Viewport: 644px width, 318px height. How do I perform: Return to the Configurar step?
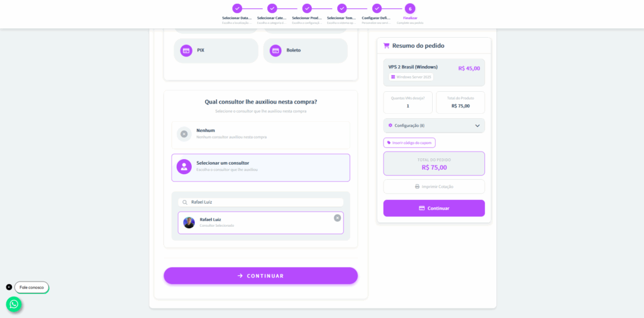click(376, 9)
